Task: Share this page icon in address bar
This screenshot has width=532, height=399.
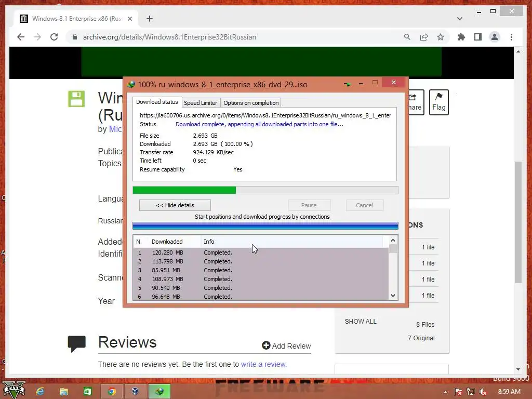Action: [424, 37]
